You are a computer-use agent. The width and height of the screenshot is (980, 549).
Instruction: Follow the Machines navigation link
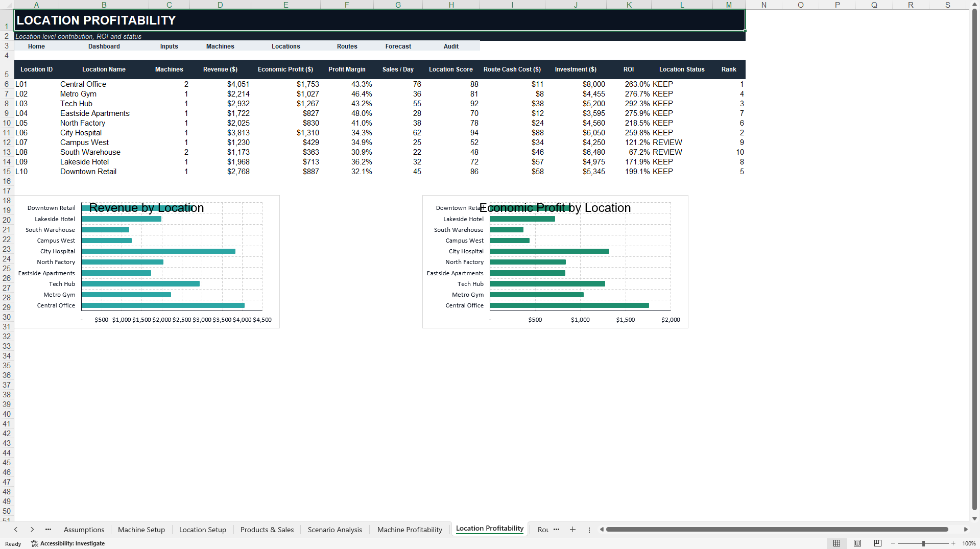220,46
